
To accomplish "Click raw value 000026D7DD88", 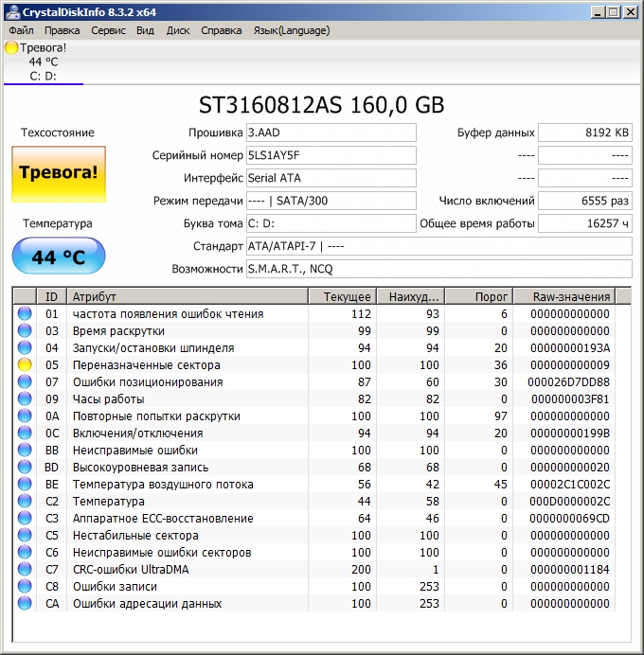I will click(568, 381).
